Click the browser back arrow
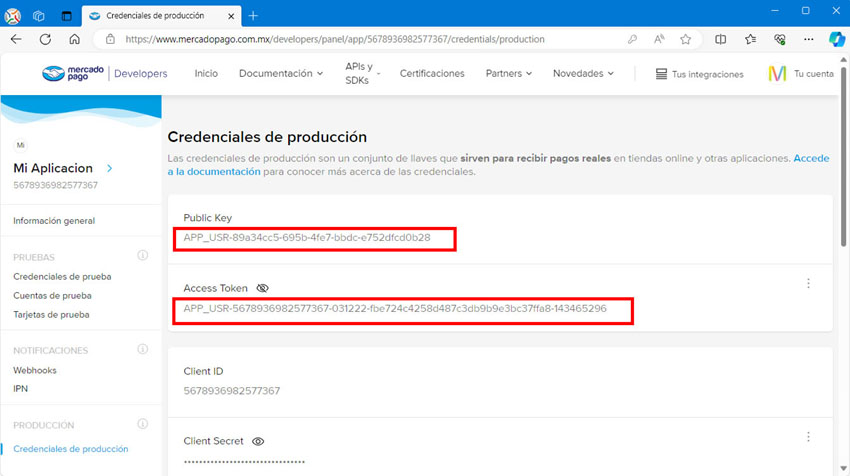850x476 pixels. (16, 39)
